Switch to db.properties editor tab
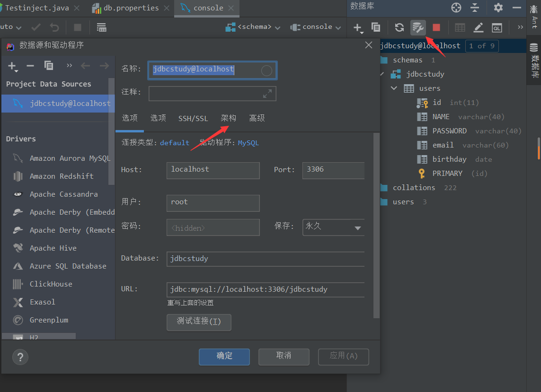Screen dimensions: 541x392 click(x=131, y=8)
